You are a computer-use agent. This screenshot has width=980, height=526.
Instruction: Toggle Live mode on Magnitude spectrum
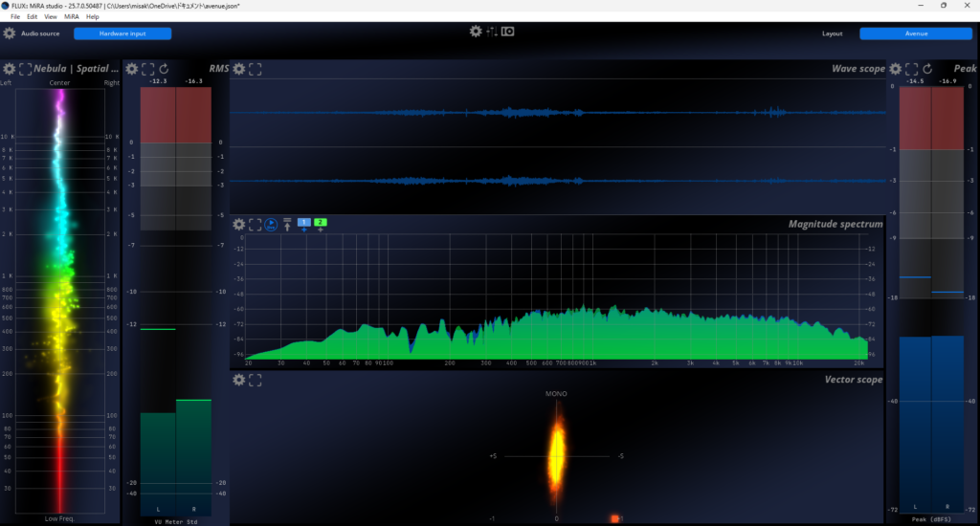pyautogui.click(x=271, y=225)
